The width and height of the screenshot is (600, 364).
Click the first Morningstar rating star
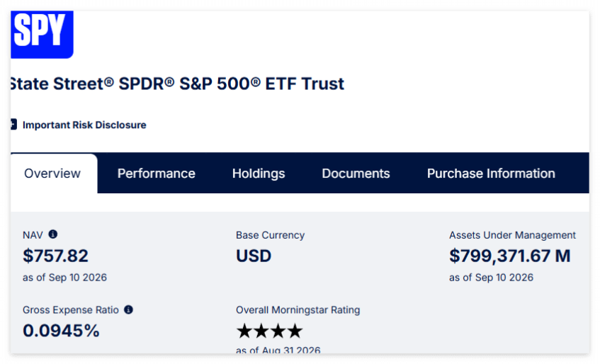click(244, 331)
